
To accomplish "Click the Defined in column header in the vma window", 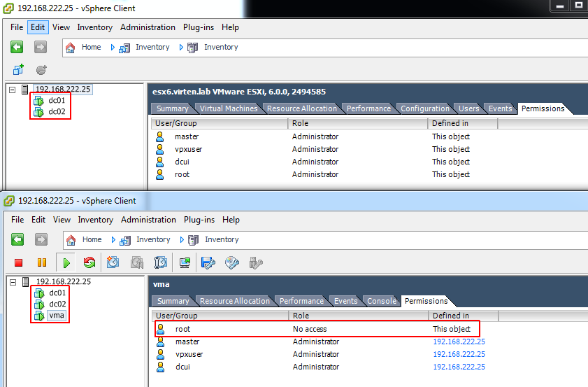I will pyautogui.click(x=464, y=316).
